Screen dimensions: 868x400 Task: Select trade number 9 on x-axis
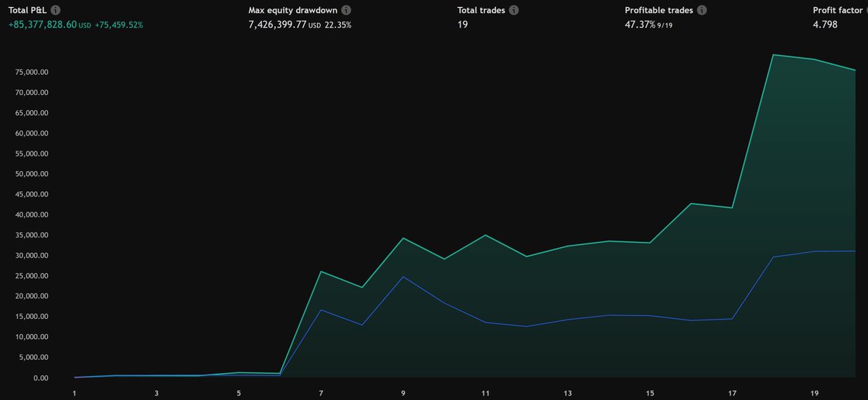click(403, 393)
